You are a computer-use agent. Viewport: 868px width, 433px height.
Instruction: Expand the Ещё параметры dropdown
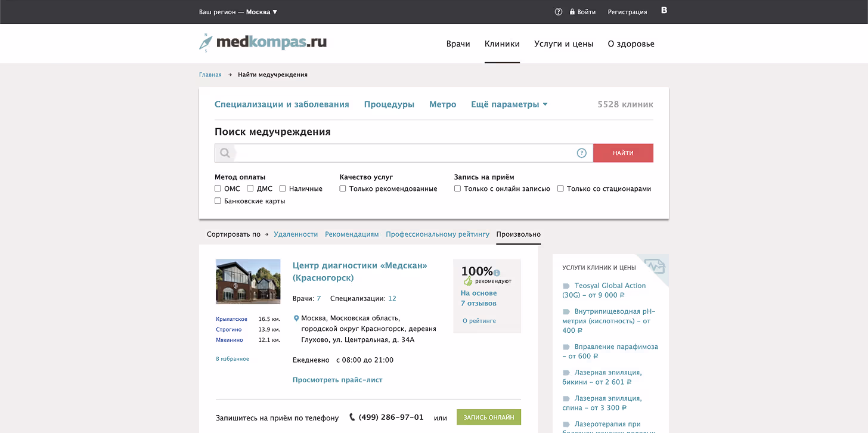point(509,104)
